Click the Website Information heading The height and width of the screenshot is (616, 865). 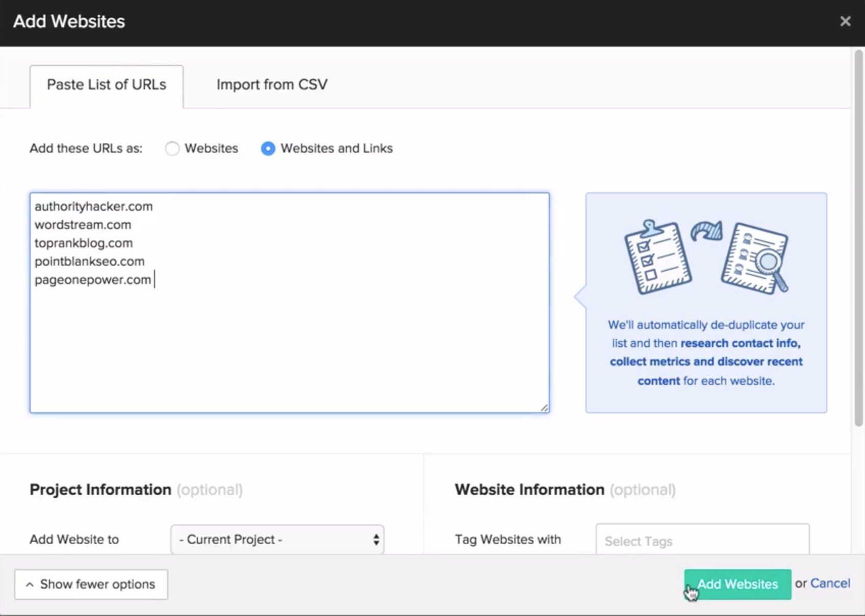pos(529,490)
